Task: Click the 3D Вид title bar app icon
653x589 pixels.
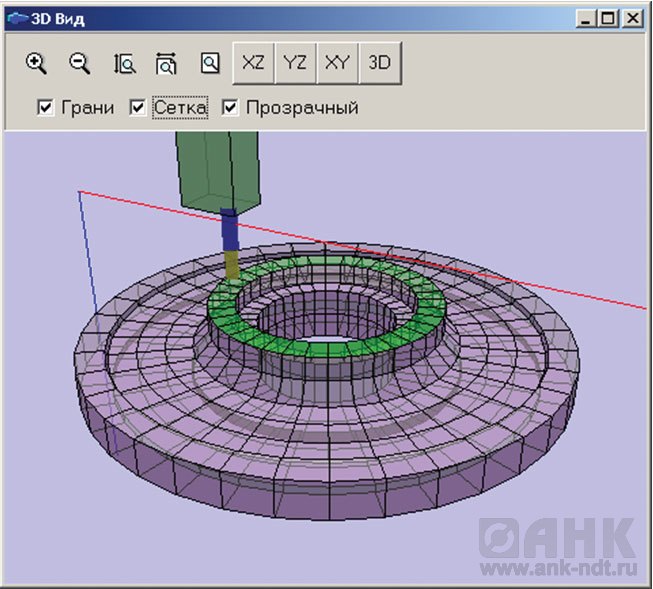Action: coord(17,18)
